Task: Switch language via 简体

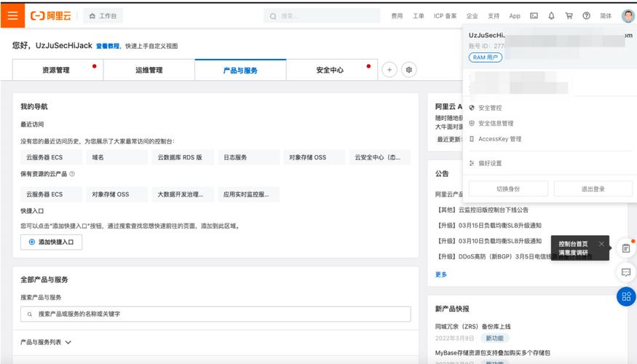Action: click(606, 16)
